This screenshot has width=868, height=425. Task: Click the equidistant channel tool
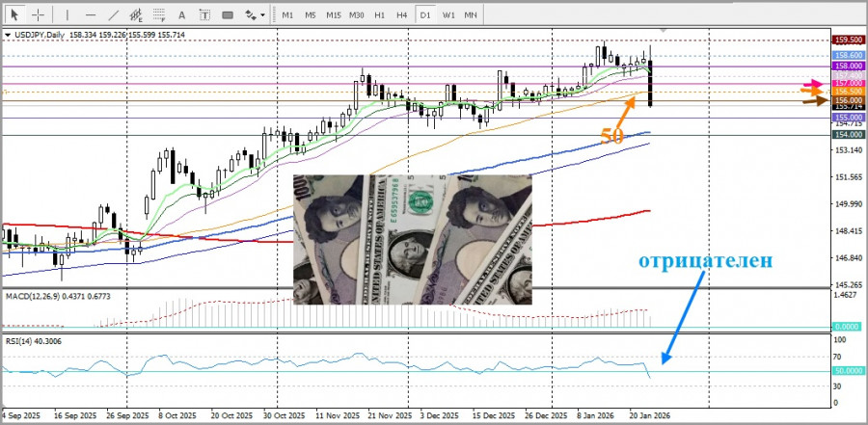pyautogui.click(x=137, y=14)
